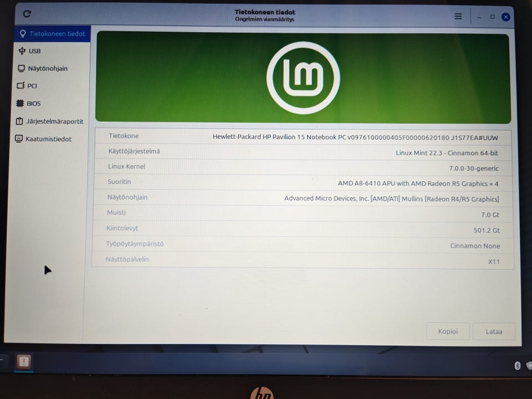Click the monitor icon beside Näytönohjain

(21, 69)
